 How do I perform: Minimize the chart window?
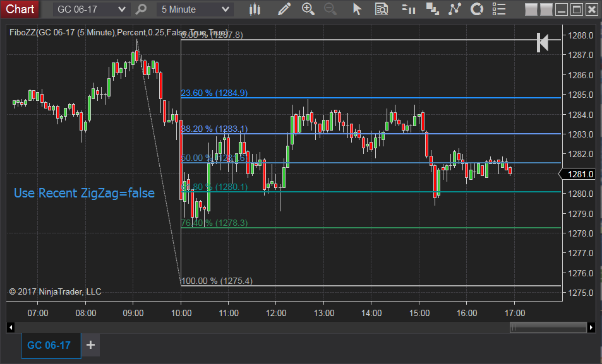[x=562, y=9]
